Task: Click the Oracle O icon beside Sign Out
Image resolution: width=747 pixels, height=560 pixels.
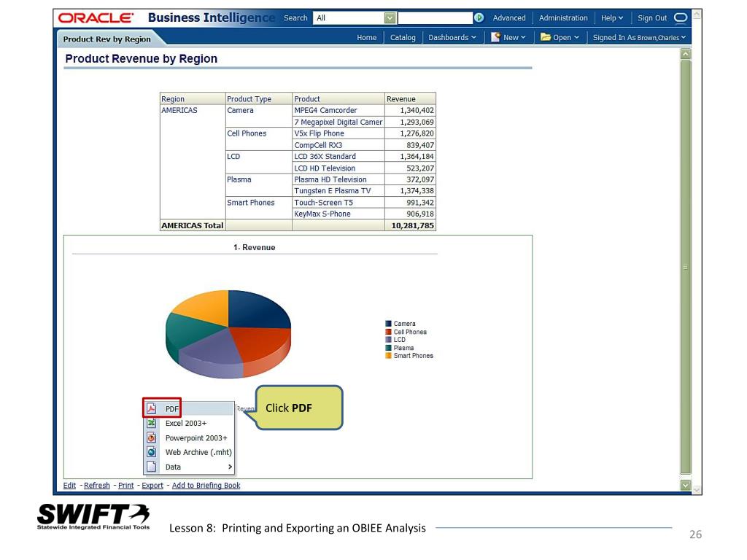Action: pyautogui.click(x=681, y=17)
